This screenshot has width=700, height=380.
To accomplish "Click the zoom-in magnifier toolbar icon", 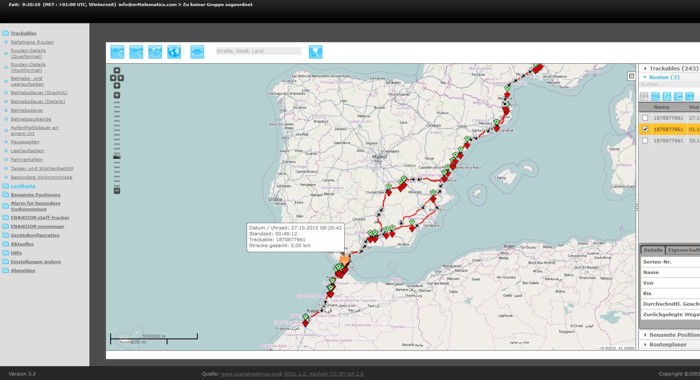I will click(117, 52).
